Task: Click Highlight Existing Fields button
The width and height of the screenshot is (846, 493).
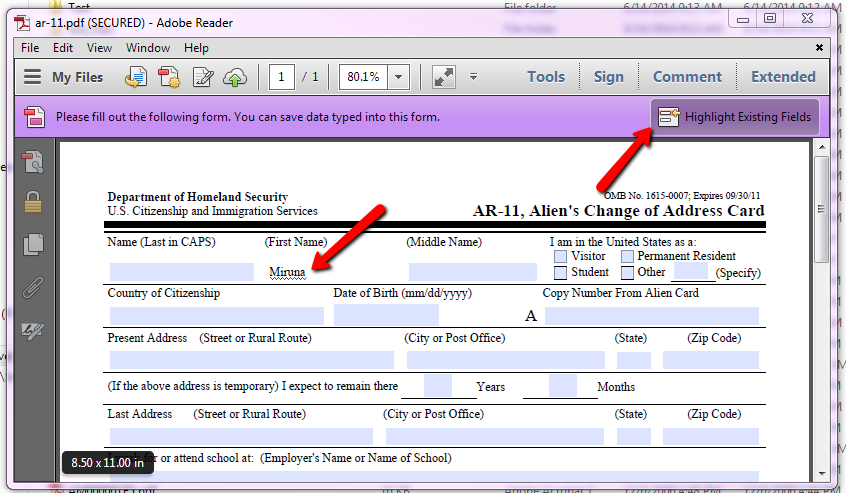Action: coord(735,117)
